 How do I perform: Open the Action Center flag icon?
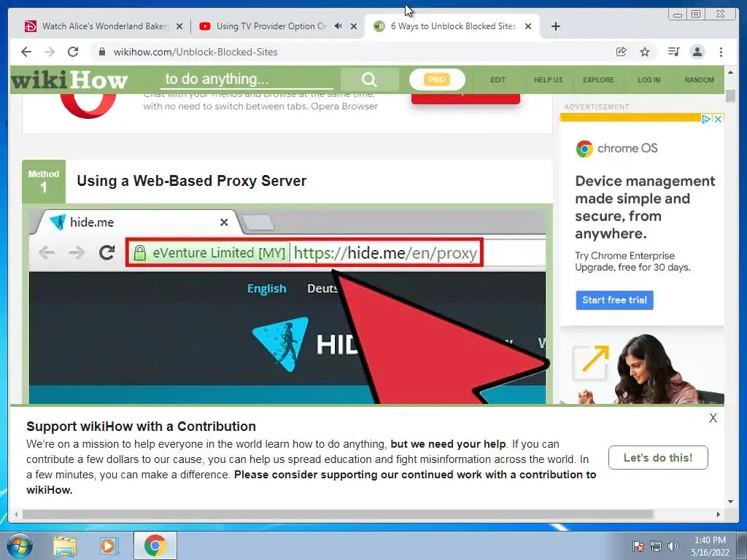tap(638, 546)
